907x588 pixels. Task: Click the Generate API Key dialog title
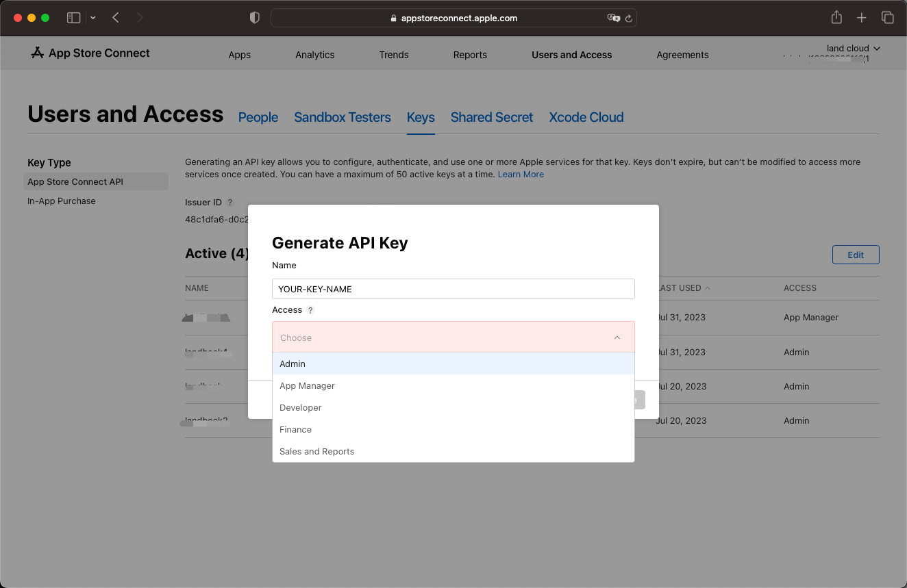[x=340, y=243]
